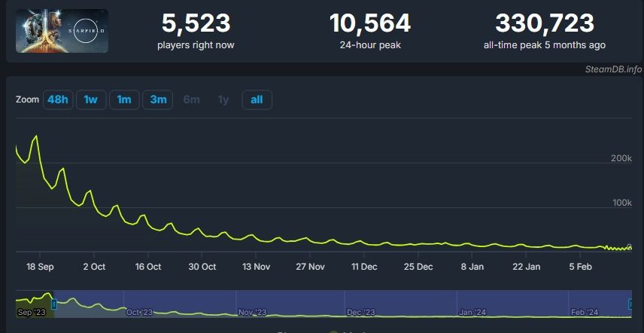Click the right navigator range handle
Screen dimensions: 644x333
pos(632,304)
